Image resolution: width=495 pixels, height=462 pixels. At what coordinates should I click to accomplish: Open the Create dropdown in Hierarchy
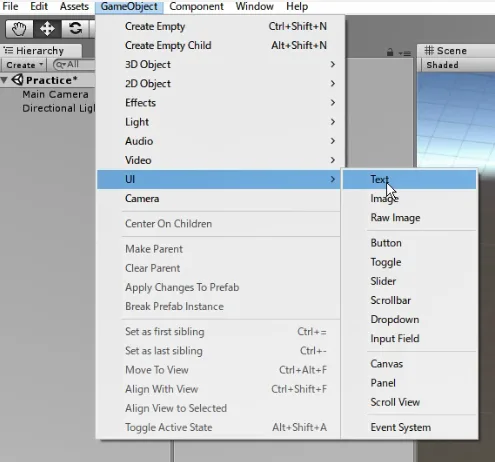click(x=24, y=65)
